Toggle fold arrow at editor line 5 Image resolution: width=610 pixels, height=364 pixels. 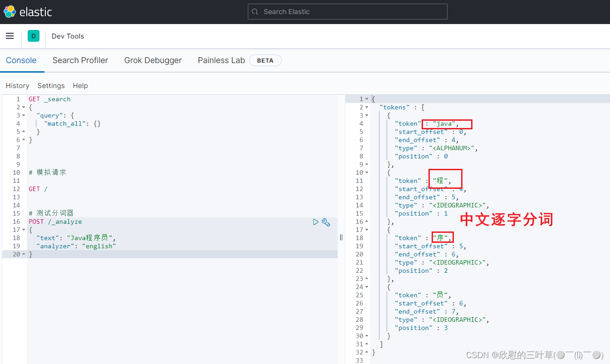(24, 132)
